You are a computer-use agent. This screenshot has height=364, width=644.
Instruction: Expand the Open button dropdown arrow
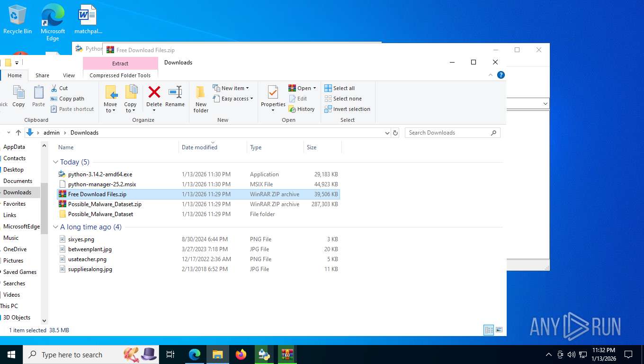pos(314,88)
